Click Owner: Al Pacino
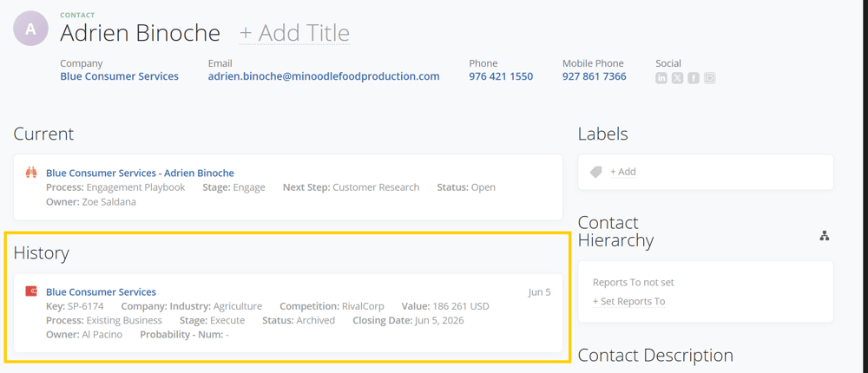Image resolution: width=868 pixels, height=373 pixels. pos(84,334)
